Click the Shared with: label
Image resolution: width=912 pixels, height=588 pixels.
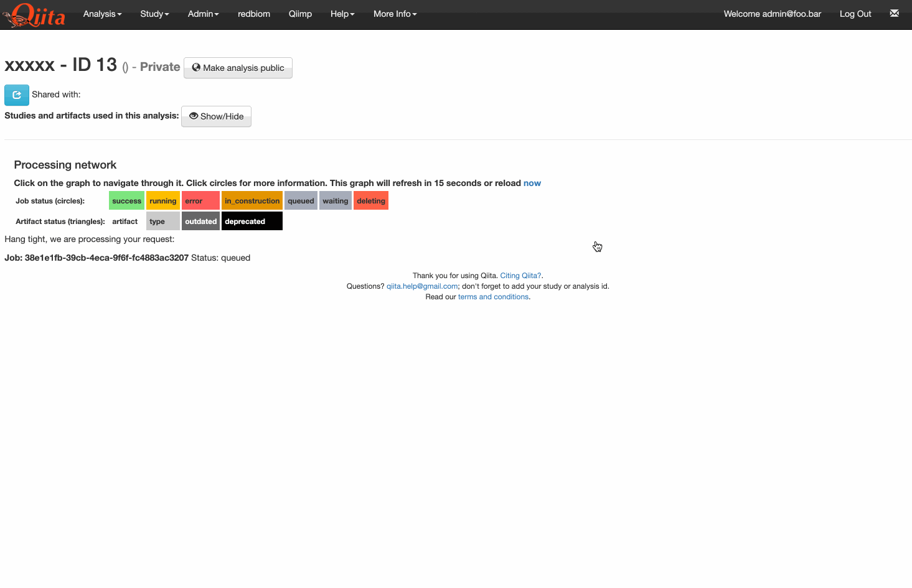pyautogui.click(x=56, y=95)
